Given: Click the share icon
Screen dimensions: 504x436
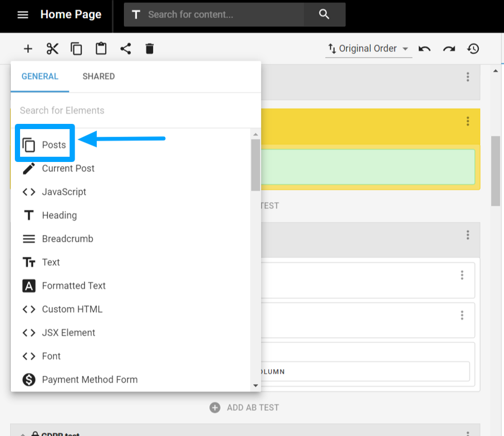Looking at the screenshot, I should click(x=125, y=49).
